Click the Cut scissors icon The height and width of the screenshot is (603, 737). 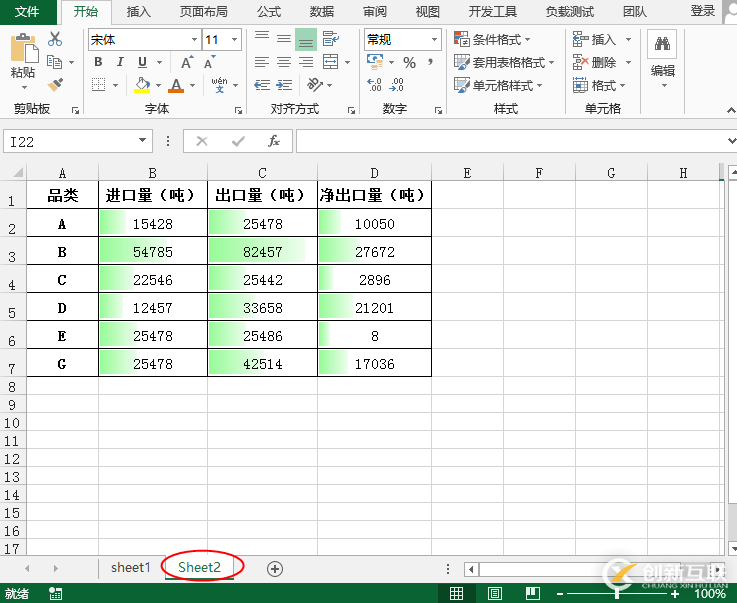point(55,39)
